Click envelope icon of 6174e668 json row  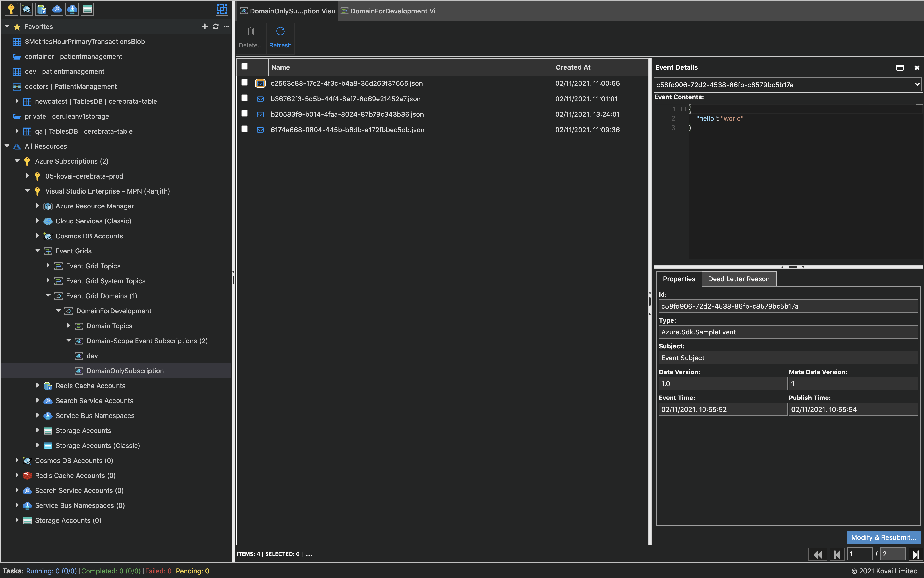pos(260,130)
